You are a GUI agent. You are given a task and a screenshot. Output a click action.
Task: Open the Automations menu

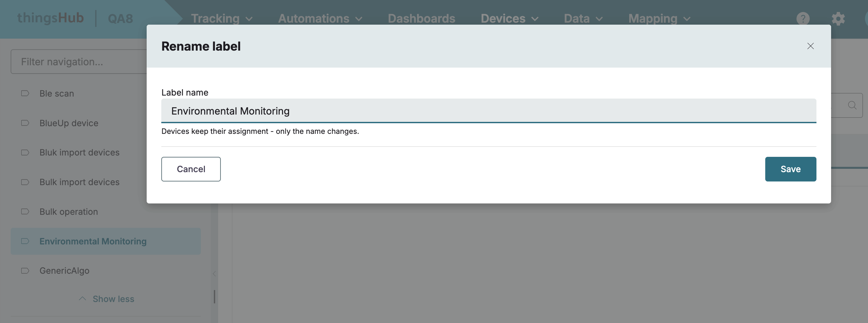click(320, 19)
